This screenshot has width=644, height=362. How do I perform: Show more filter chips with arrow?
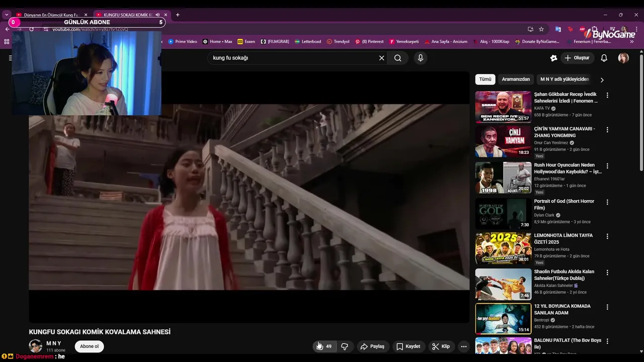point(602,79)
